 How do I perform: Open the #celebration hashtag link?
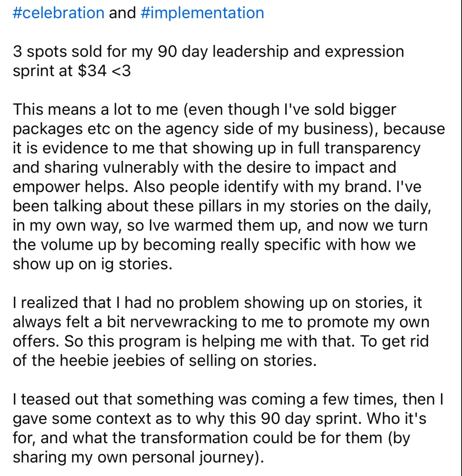(58, 13)
